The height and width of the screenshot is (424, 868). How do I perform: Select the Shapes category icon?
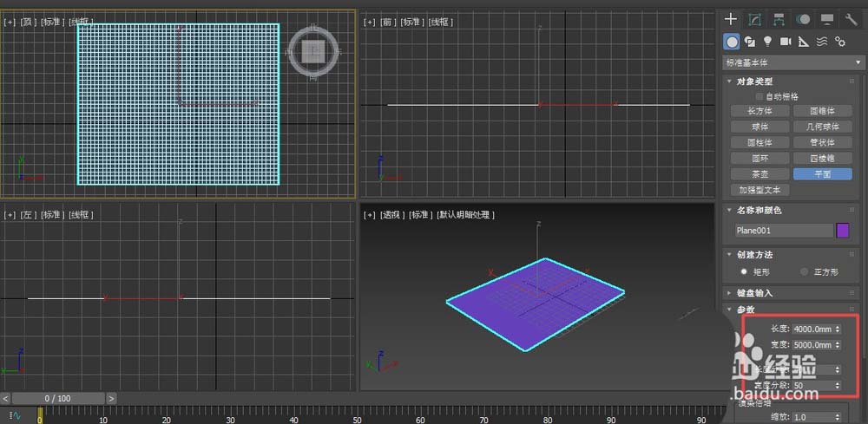(750, 42)
